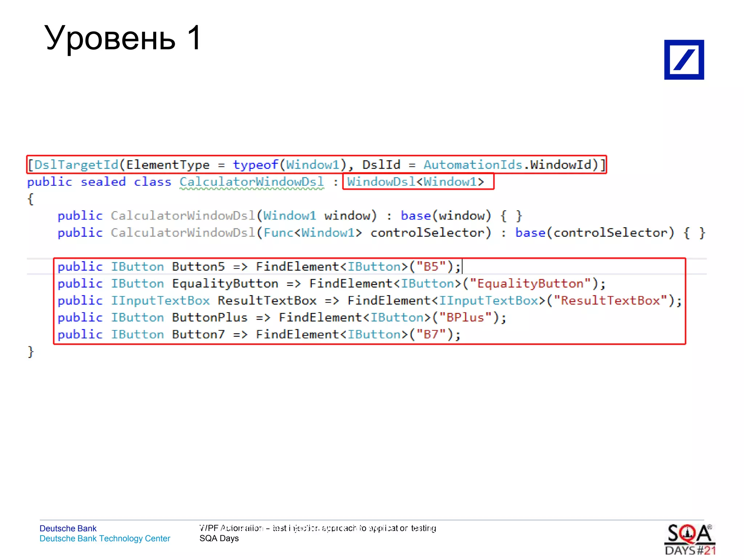This screenshot has width=744, height=560.
Task: Click the WPF Automation footer subtitle
Action: [318, 528]
